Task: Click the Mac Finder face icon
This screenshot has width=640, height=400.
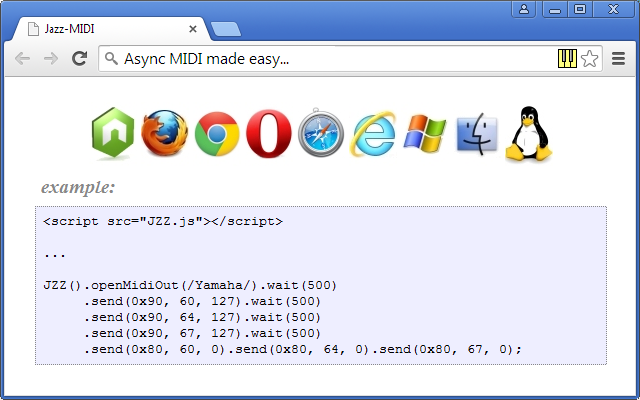Action: pos(477,134)
